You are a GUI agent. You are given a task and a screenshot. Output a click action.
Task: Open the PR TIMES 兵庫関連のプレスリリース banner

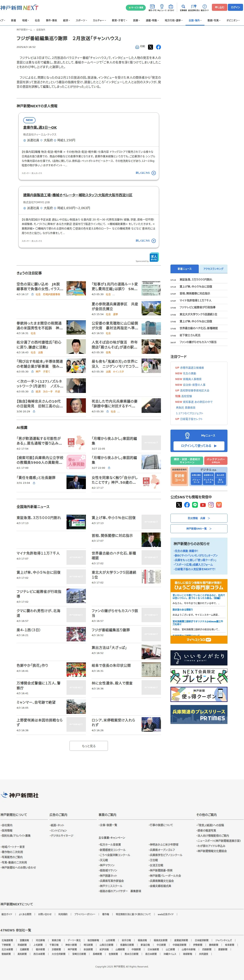pyautogui.click(x=199, y=714)
